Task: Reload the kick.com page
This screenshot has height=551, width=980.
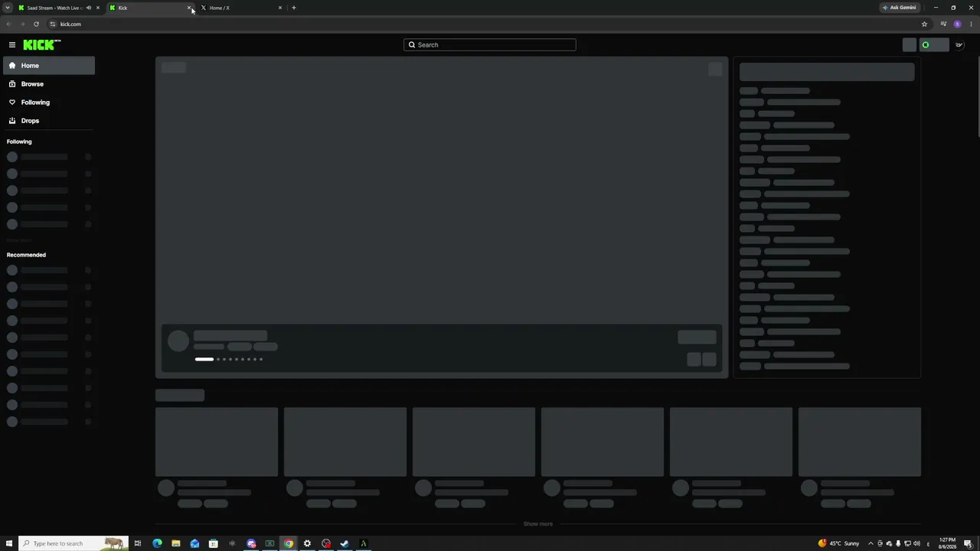Action: [x=36, y=24]
